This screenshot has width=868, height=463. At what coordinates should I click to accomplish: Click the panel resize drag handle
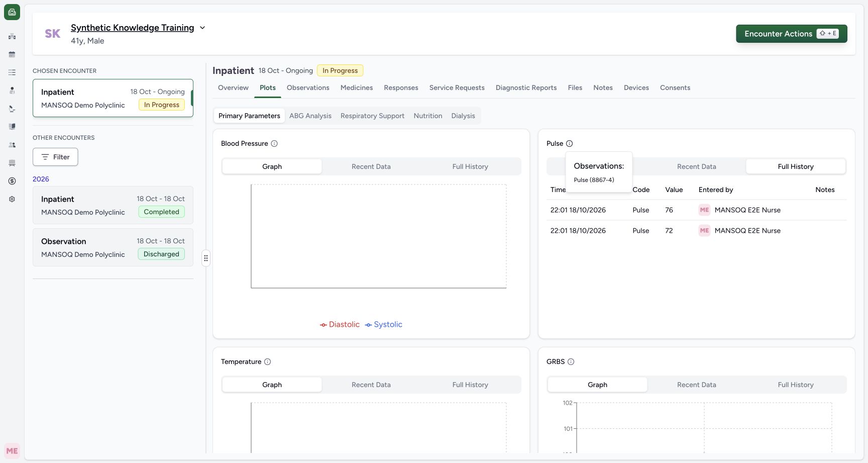pyautogui.click(x=206, y=258)
